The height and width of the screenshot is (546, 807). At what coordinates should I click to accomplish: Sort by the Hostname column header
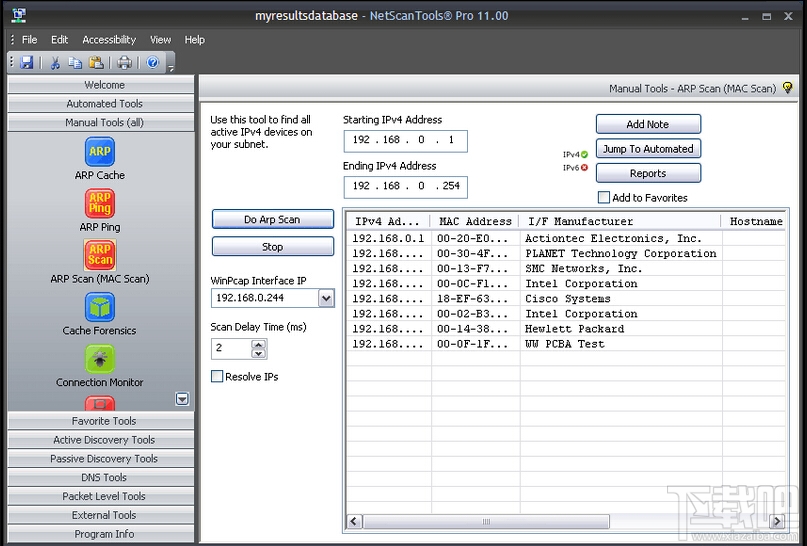(755, 221)
